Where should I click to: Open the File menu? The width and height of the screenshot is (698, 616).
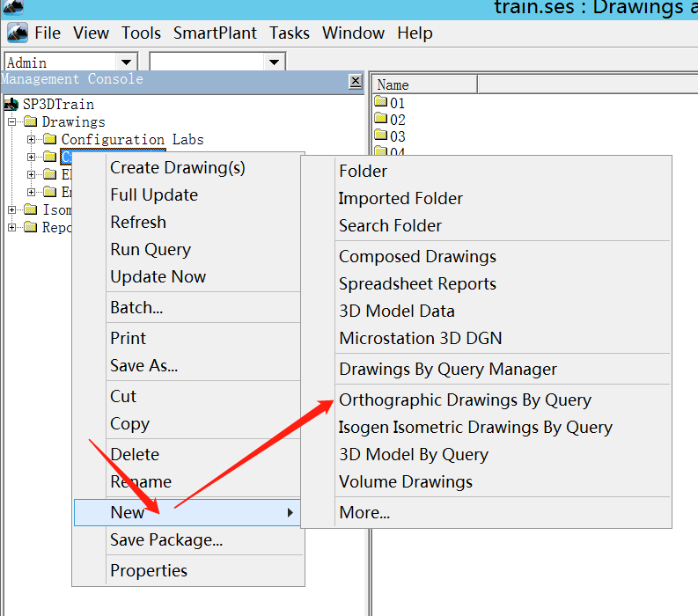tap(48, 33)
